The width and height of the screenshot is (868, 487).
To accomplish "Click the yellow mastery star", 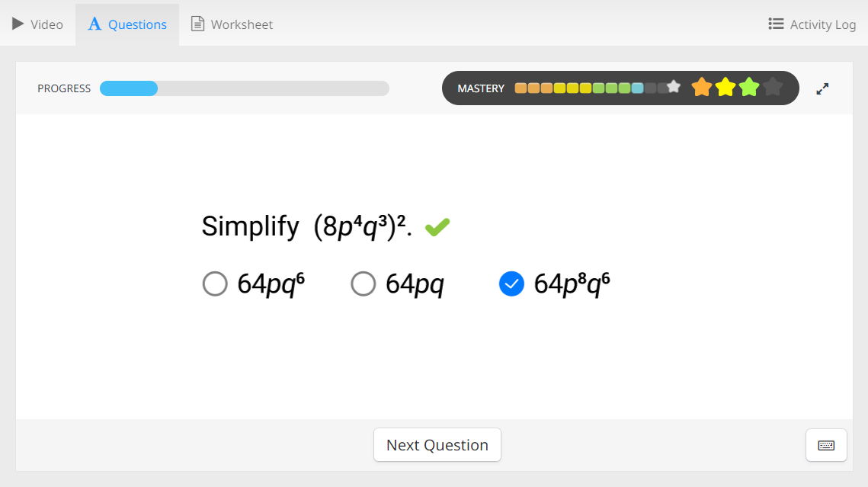I will (725, 88).
